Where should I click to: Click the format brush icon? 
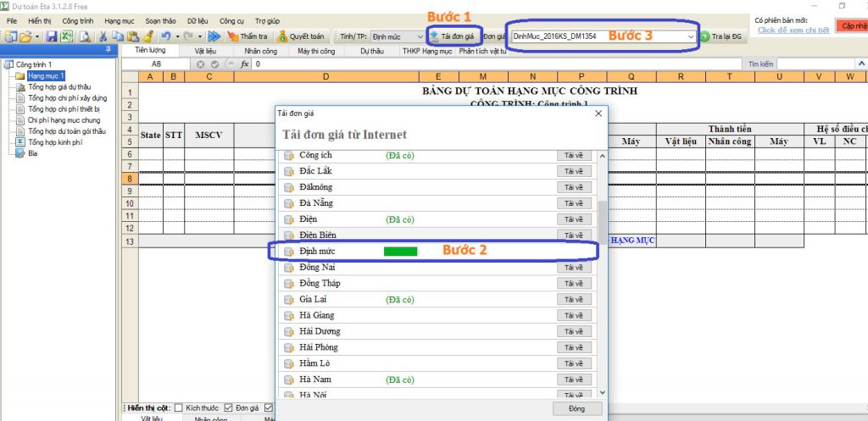[x=147, y=36]
